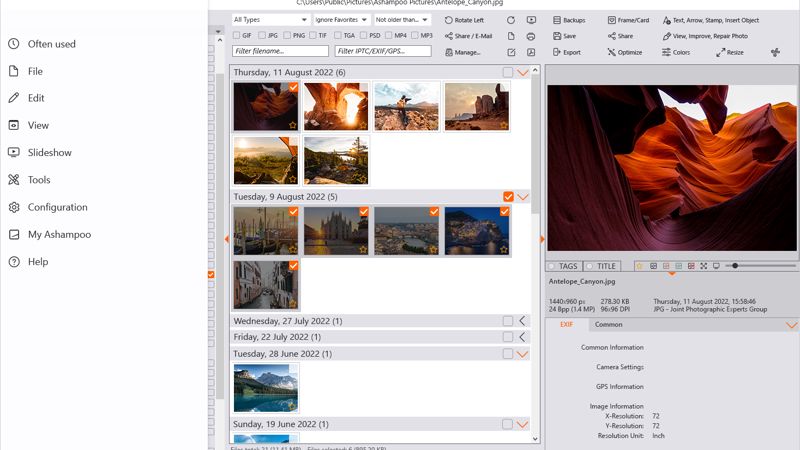Toggle the GIF file type checkbox

pyautogui.click(x=236, y=35)
